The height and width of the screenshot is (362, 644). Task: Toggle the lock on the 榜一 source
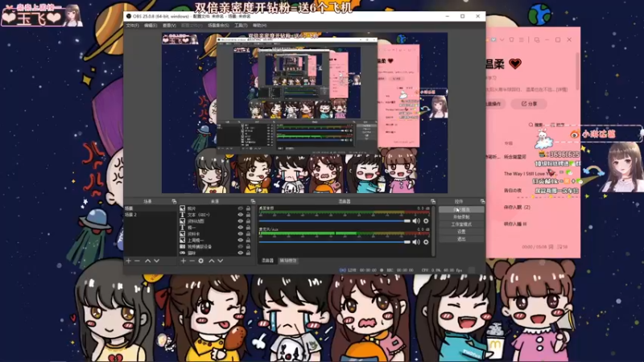(248, 228)
